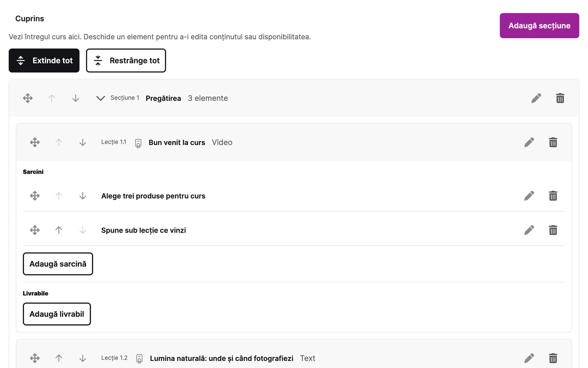Click the Adaugă secțiune button
This screenshot has width=588, height=368.
point(539,26)
